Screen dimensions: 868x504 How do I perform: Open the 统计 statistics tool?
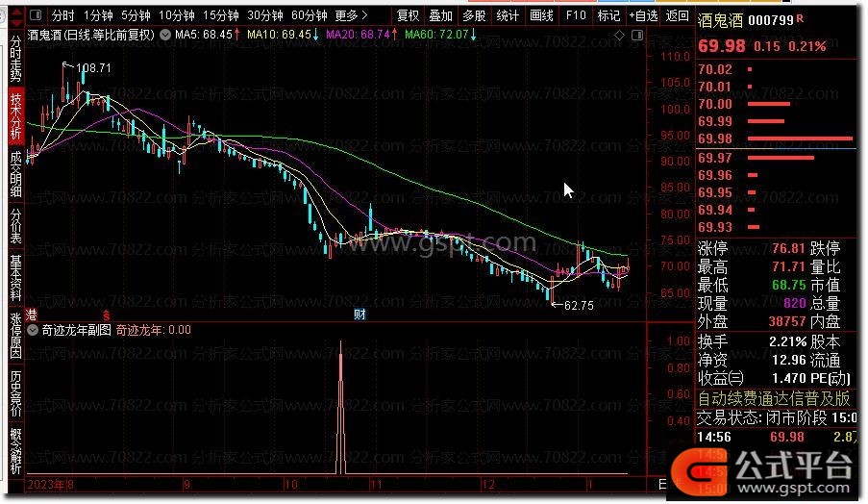tap(508, 15)
